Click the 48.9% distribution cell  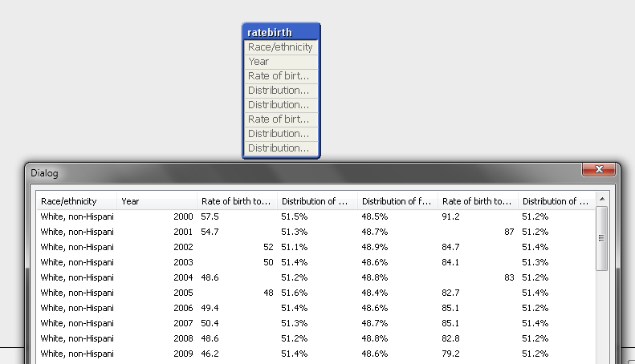tap(375, 247)
